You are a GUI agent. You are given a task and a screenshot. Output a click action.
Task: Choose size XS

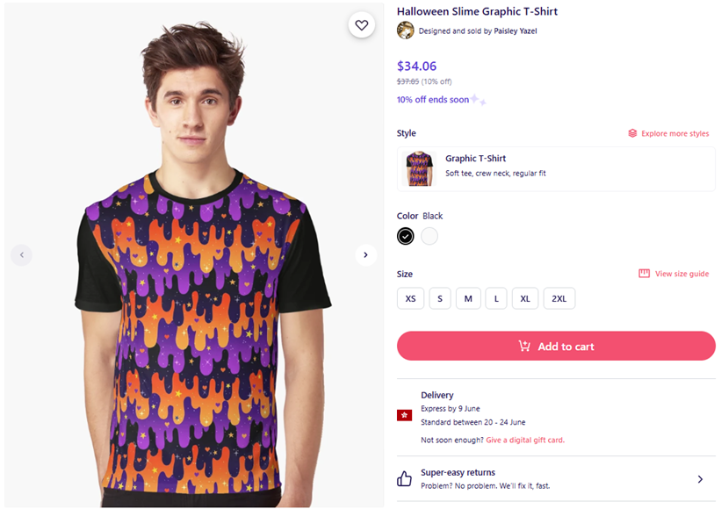(410, 299)
